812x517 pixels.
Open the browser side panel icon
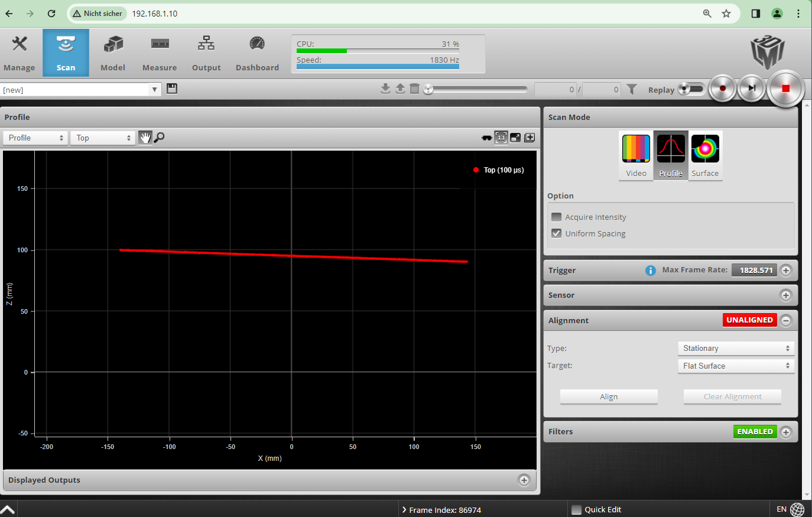pos(755,13)
